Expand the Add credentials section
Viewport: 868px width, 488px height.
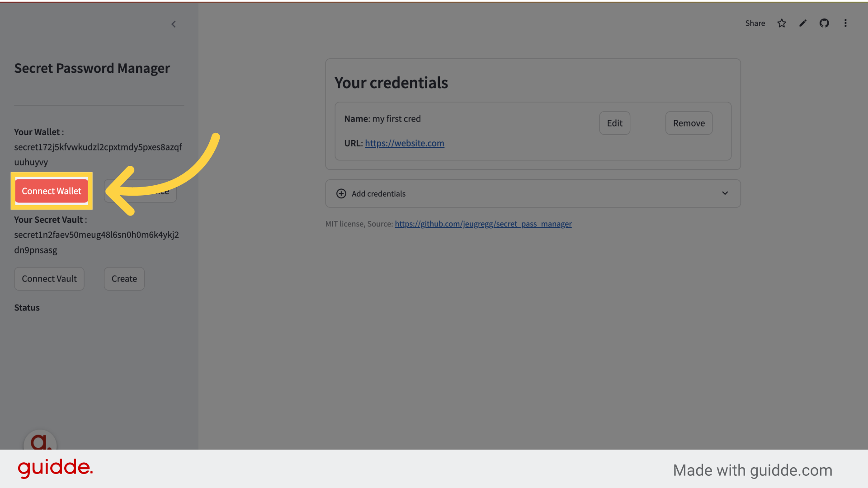point(533,194)
